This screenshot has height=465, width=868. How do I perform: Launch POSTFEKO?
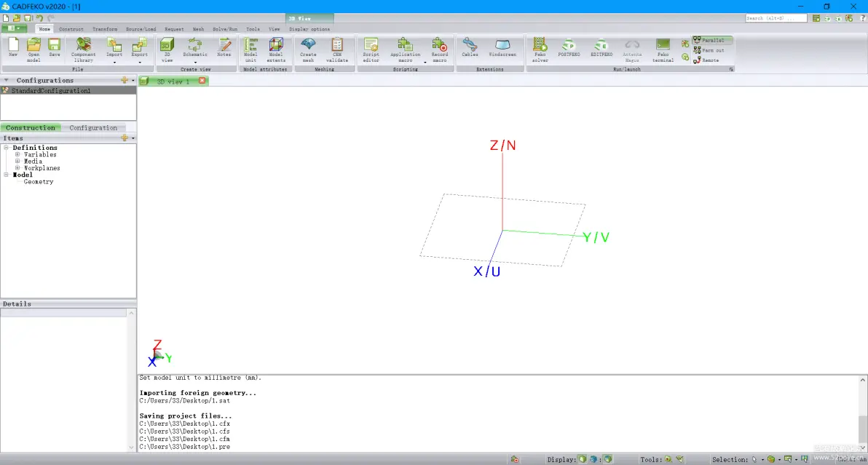pos(569,47)
